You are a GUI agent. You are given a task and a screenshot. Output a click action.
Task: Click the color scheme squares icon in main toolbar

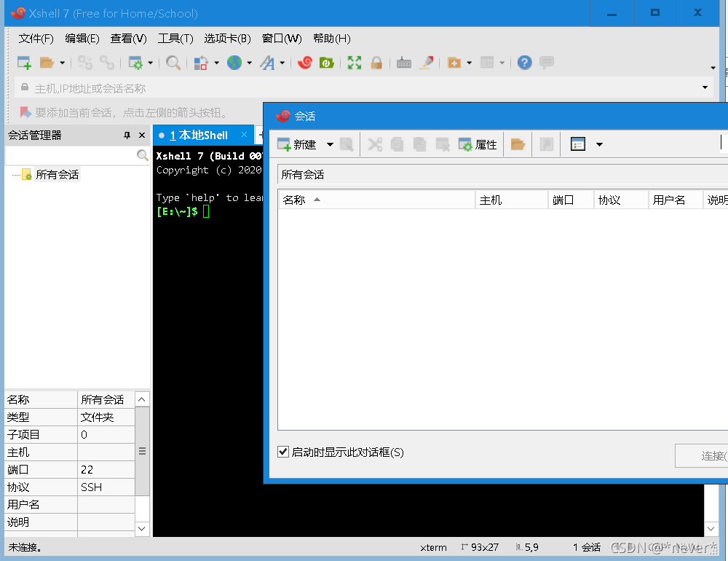point(201,63)
